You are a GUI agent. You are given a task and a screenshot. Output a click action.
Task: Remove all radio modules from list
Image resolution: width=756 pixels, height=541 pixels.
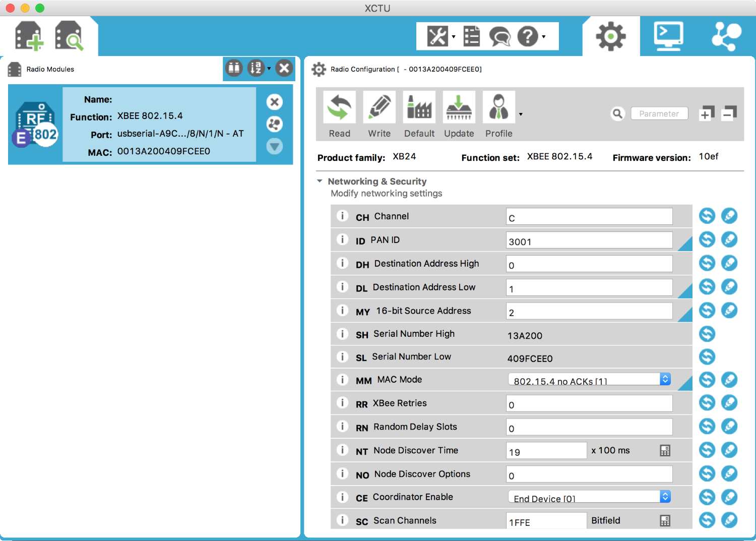coord(284,68)
